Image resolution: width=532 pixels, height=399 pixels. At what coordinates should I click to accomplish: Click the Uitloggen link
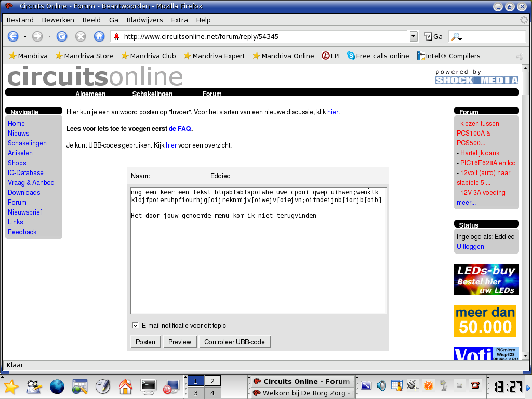click(470, 246)
